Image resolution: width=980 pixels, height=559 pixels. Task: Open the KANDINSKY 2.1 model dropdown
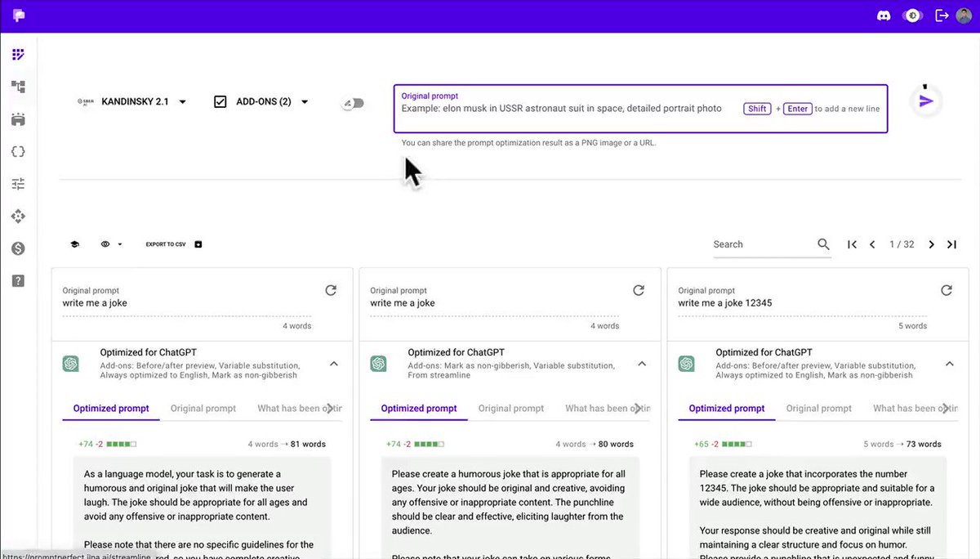pos(132,102)
